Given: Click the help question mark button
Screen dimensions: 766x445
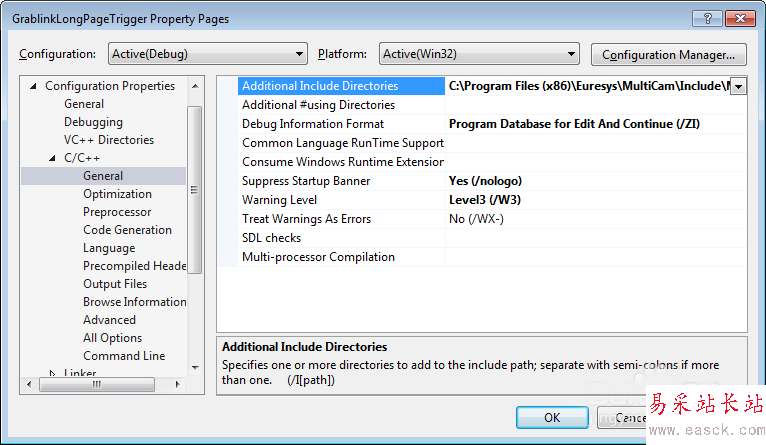Looking at the screenshot, I should point(705,18).
